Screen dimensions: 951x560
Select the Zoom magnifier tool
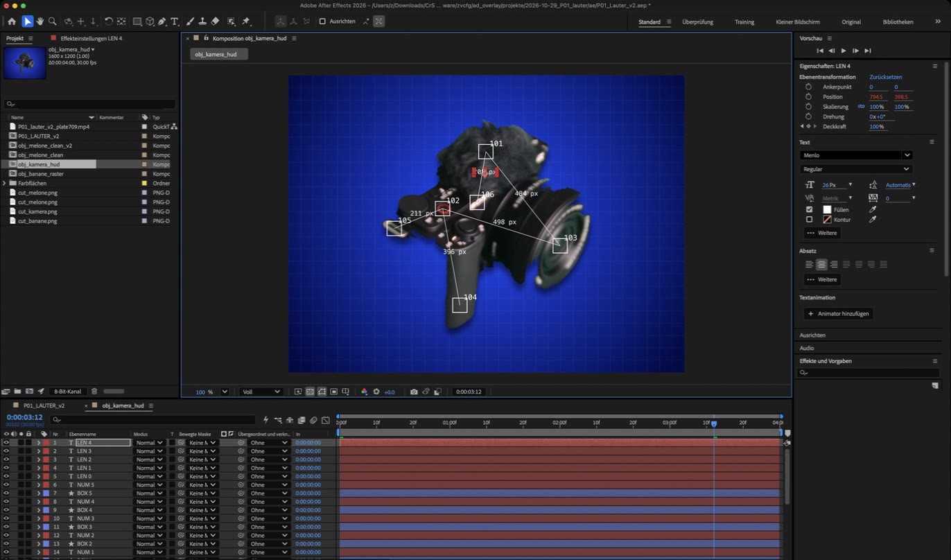(x=53, y=21)
